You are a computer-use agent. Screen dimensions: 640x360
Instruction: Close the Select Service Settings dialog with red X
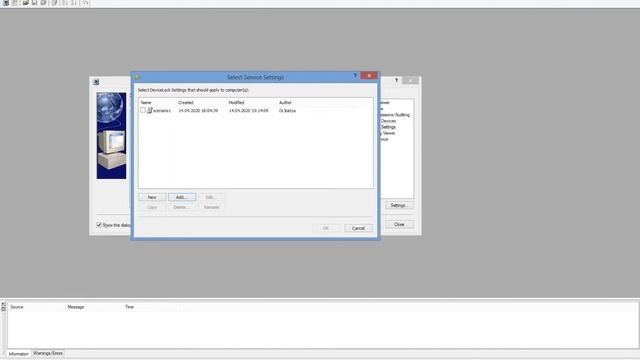coord(369,76)
